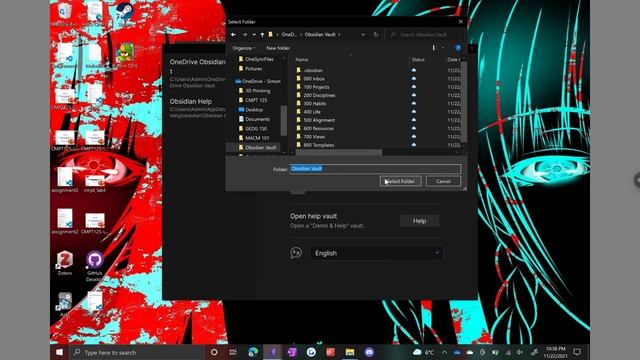The image size is (640, 360).
Task: Open the Obsidian Help vault entry
Action: point(198,108)
